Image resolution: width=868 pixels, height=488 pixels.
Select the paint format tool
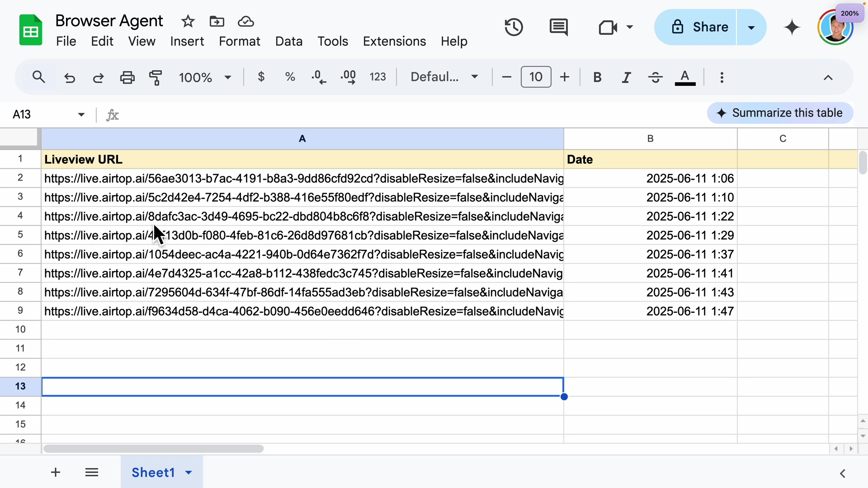click(x=156, y=78)
